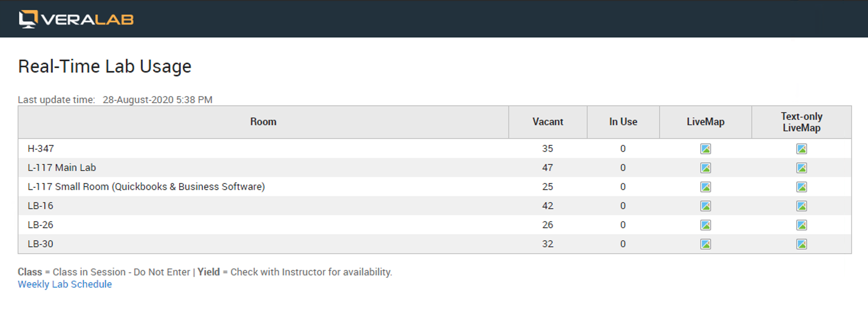The height and width of the screenshot is (315, 868).
Task: Click the Vacant column header
Action: (548, 122)
